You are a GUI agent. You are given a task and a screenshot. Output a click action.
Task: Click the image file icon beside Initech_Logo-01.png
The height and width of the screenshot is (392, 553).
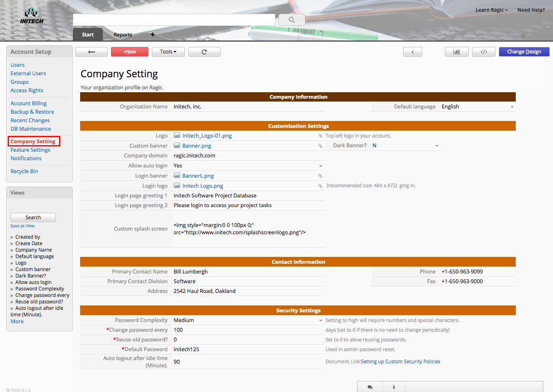[x=177, y=136]
